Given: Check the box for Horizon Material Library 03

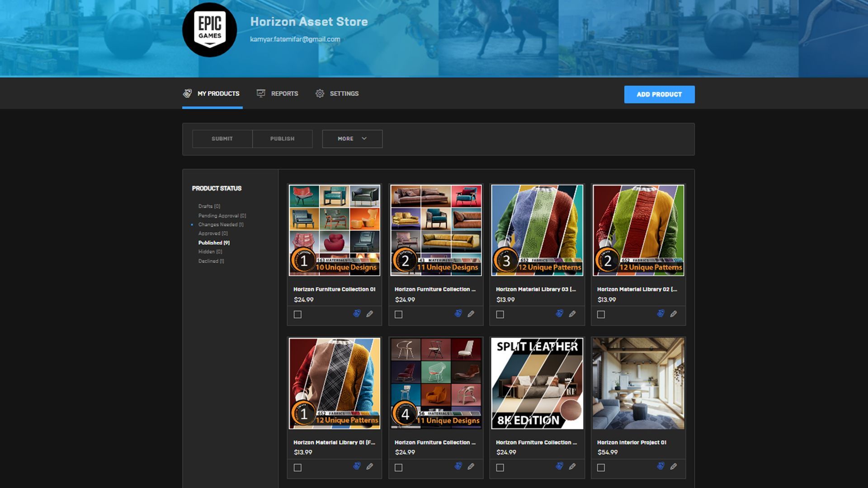Looking at the screenshot, I should click(500, 314).
